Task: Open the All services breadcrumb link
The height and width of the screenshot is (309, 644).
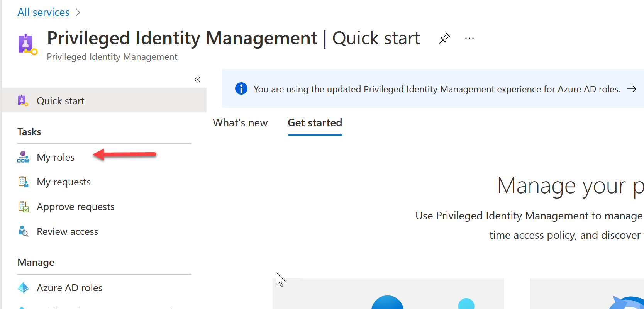Action: (x=44, y=12)
